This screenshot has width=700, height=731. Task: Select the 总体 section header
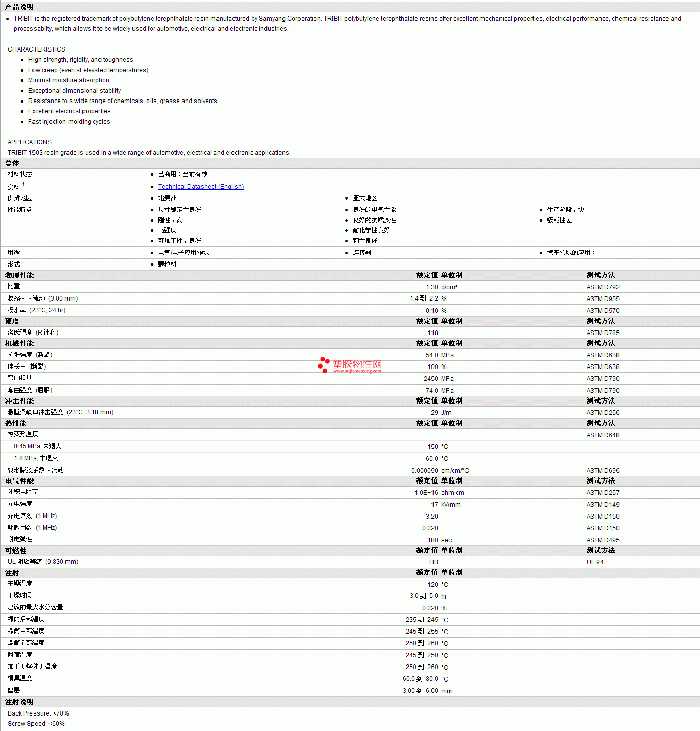(x=12, y=163)
